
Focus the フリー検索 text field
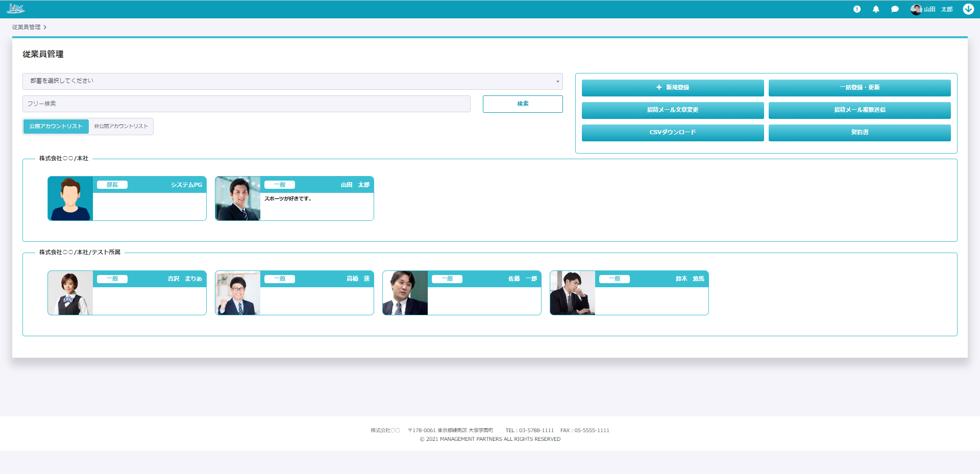247,104
